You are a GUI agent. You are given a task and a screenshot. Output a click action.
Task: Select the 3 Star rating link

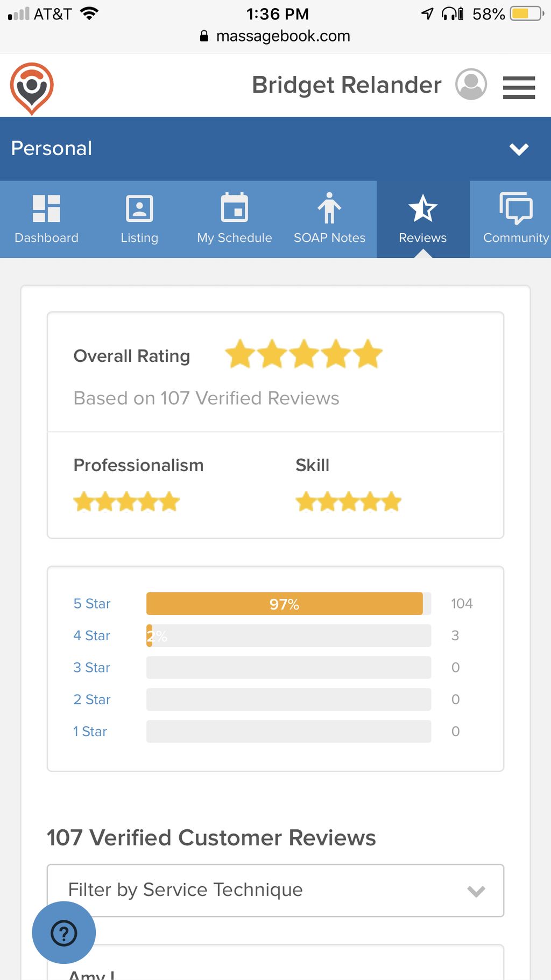pos(91,668)
